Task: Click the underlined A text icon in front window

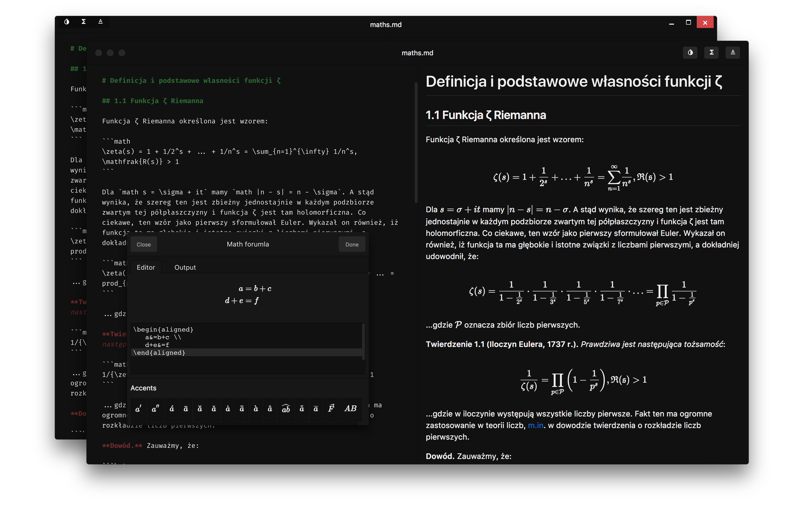Action: (x=732, y=52)
